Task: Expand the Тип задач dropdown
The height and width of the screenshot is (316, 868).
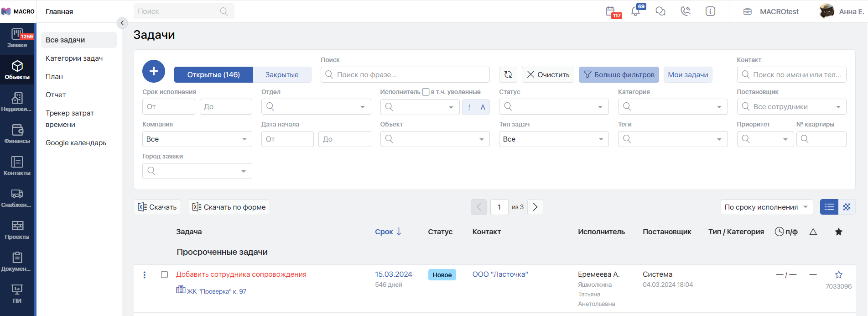Action: (553, 139)
